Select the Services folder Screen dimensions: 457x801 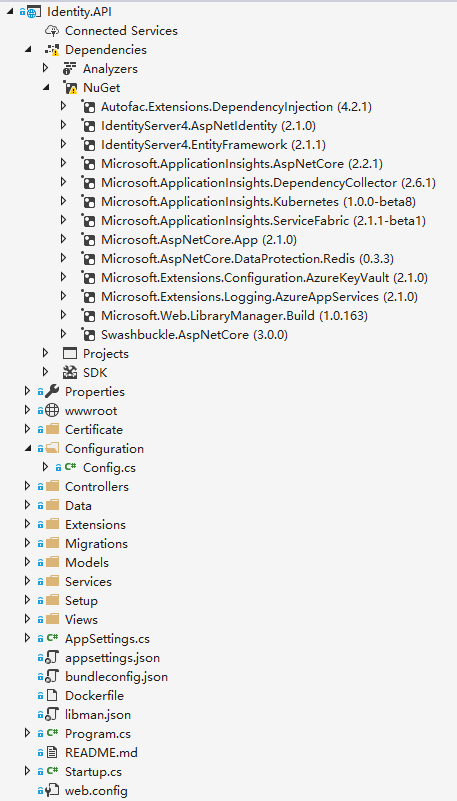[x=88, y=581]
